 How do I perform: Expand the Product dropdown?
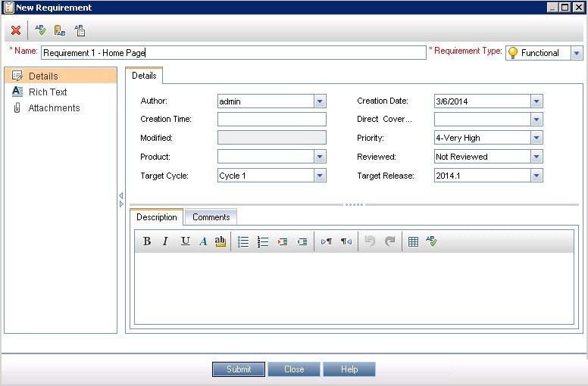320,157
